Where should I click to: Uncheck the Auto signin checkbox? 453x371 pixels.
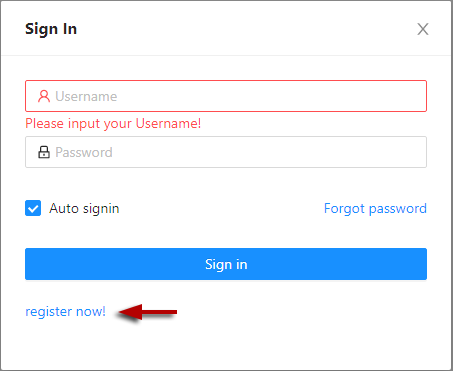pos(33,208)
